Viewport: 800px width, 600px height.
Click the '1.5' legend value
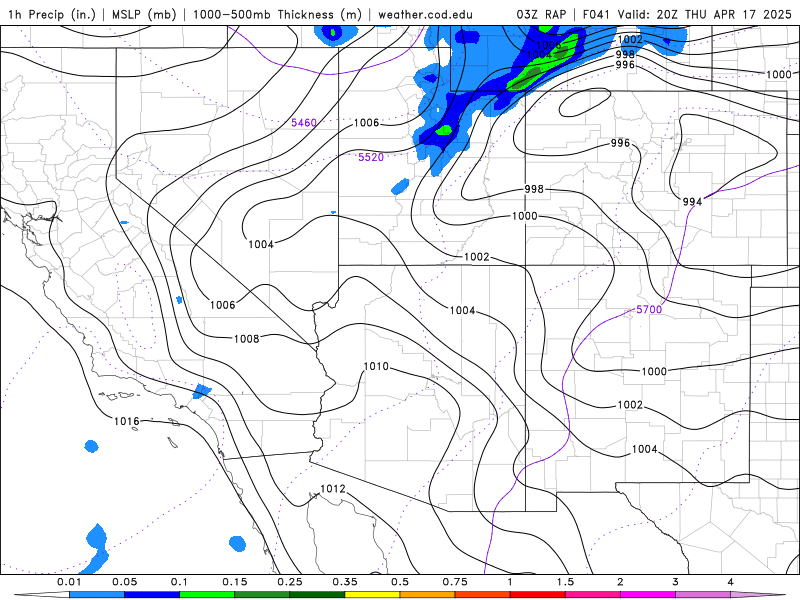[565, 582]
